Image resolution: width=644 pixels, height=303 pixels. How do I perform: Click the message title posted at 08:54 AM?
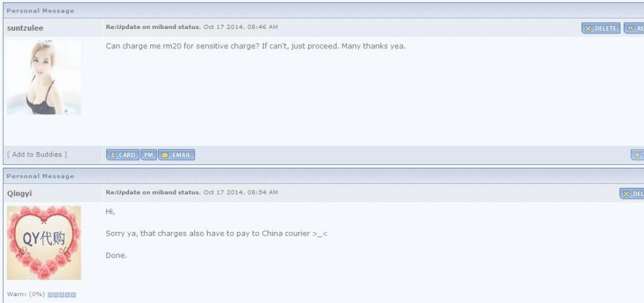coord(152,192)
